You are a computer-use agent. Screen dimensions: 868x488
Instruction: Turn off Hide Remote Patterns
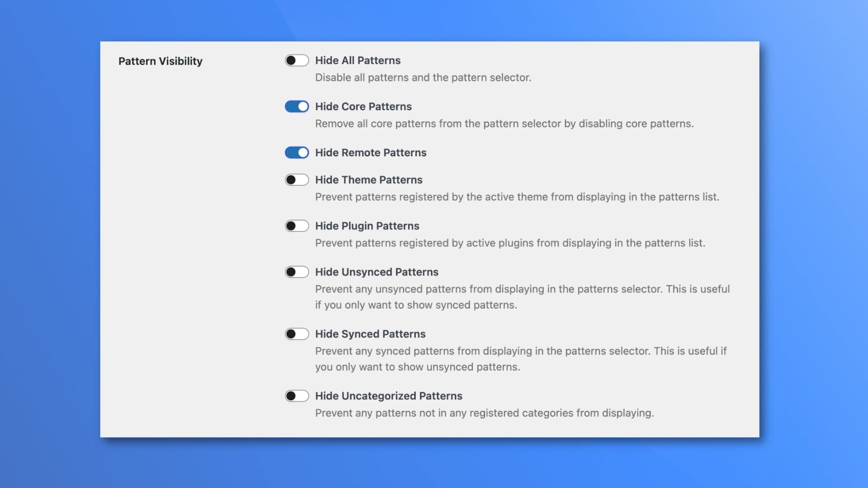(297, 152)
